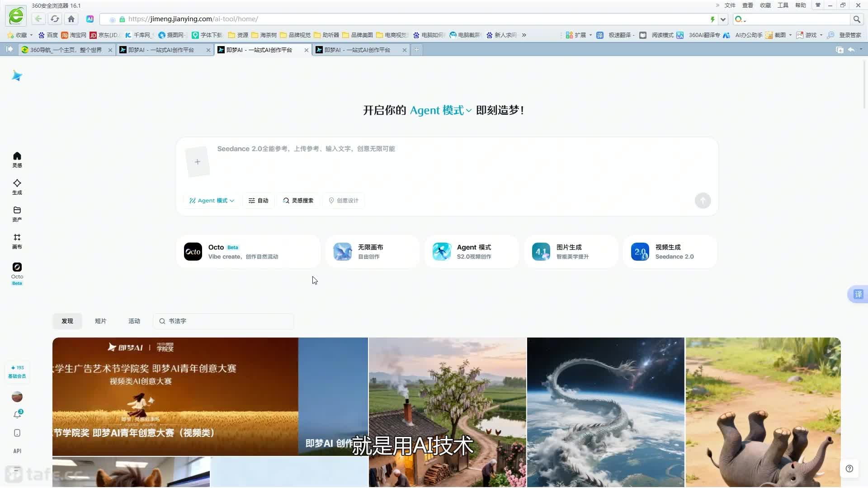Open the 登录管家 toolbar item
868x488 pixels.
[x=844, y=35]
